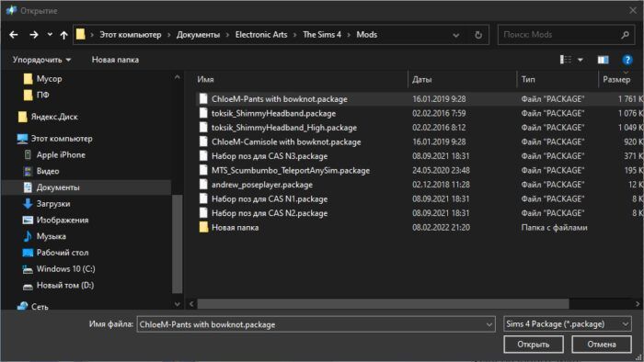
Task: Select toksik_ShimmyHeadband_High.package file
Action: (x=284, y=128)
